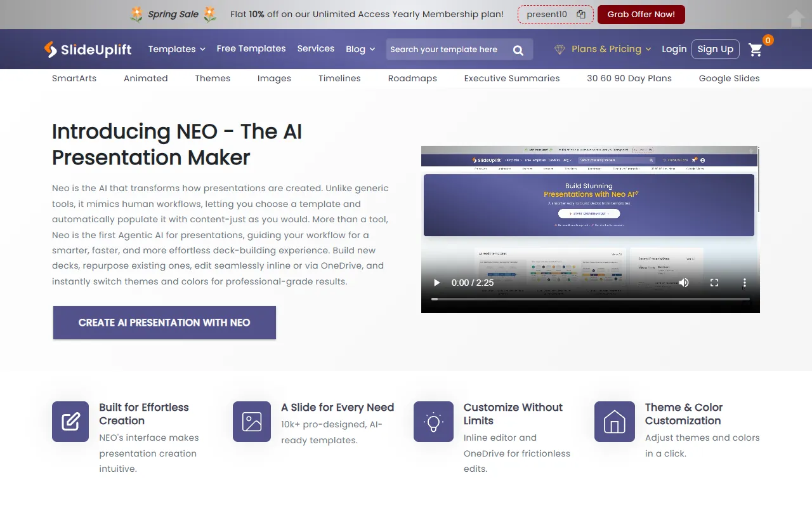Click Create AI Presentation with NEO
This screenshot has width=812, height=508.
coord(164,323)
